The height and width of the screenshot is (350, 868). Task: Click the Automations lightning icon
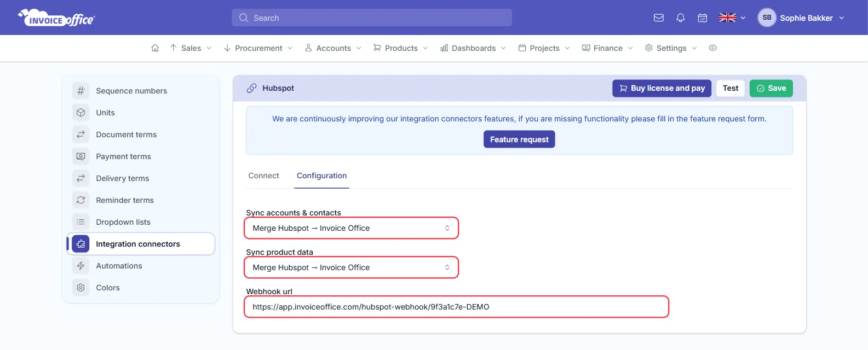(81, 266)
